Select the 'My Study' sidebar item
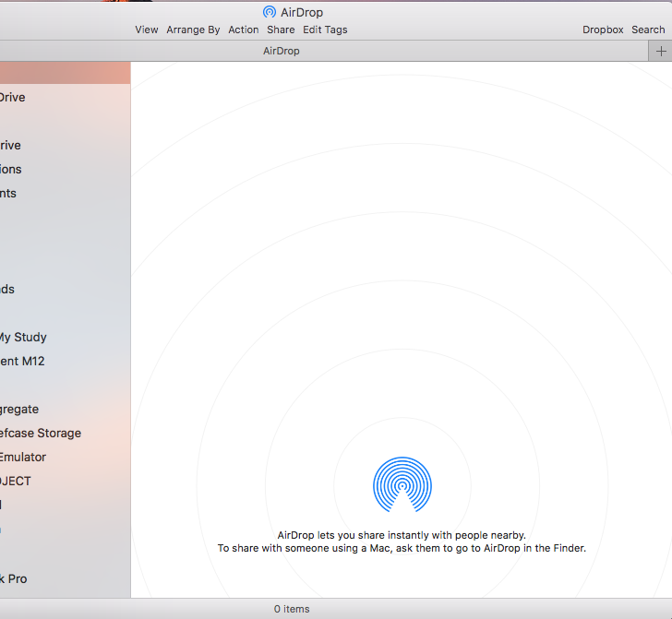 tap(66, 337)
